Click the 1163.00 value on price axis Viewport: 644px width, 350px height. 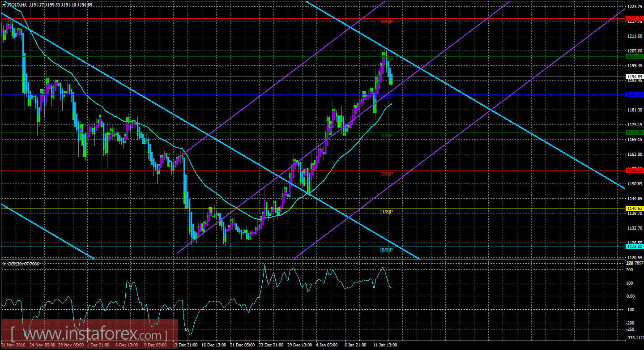635,154
